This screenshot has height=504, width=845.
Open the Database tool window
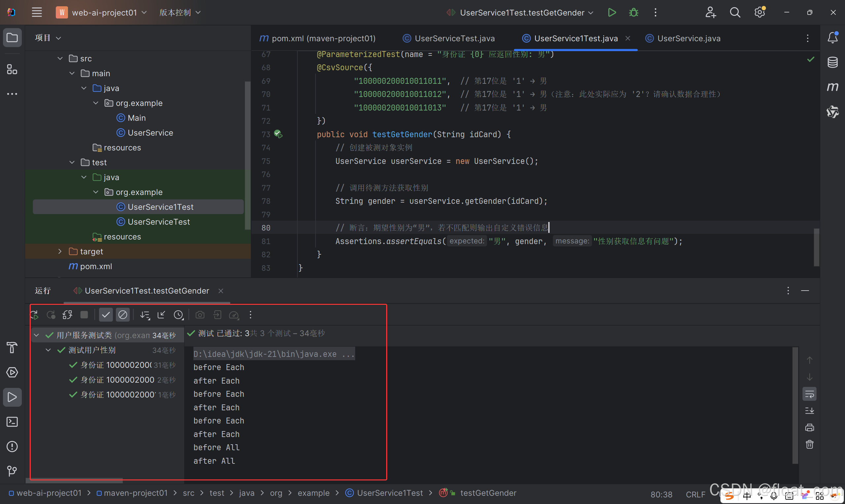pos(832,62)
